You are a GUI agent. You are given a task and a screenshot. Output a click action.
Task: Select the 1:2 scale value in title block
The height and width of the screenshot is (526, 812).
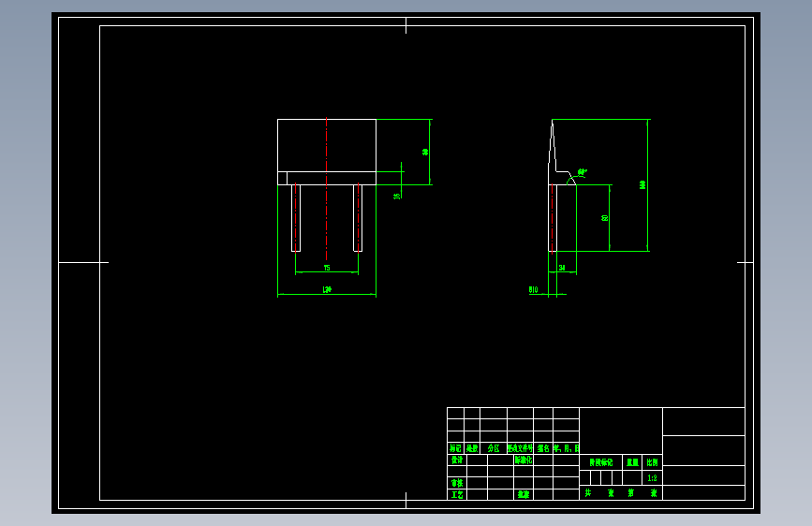click(652, 478)
